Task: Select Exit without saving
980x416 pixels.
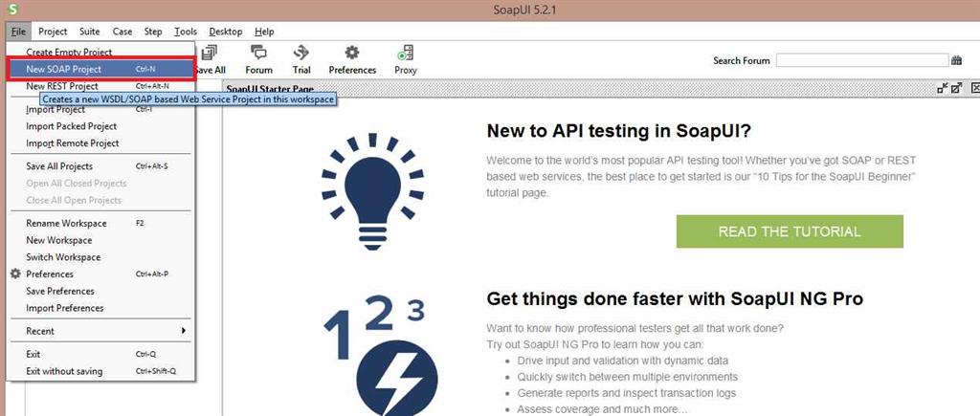Action: [64, 371]
